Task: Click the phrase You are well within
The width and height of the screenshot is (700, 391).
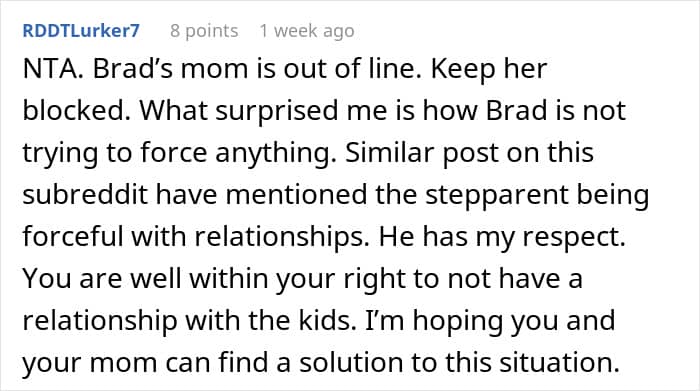Action: pos(145,279)
